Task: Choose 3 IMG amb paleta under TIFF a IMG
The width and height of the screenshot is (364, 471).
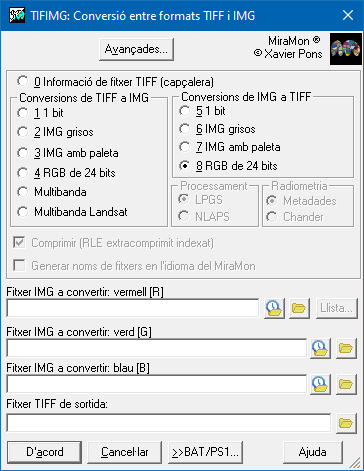Action: pyautogui.click(x=68, y=153)
